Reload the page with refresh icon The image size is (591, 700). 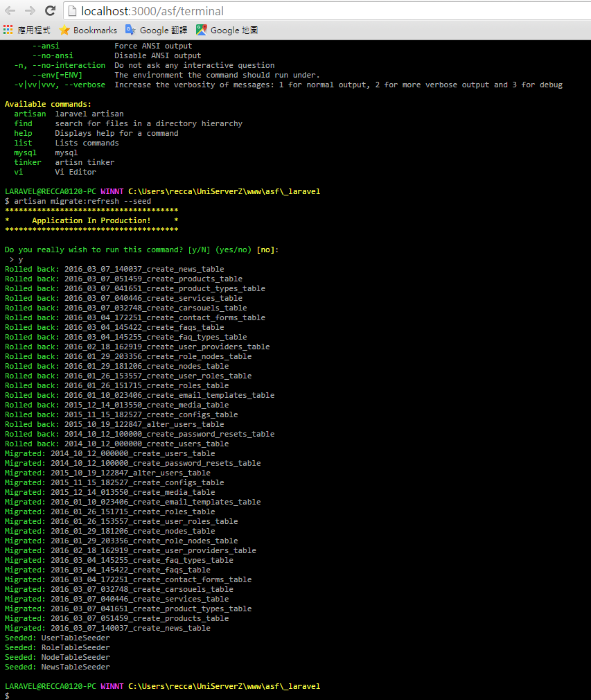tap(51, 10)
